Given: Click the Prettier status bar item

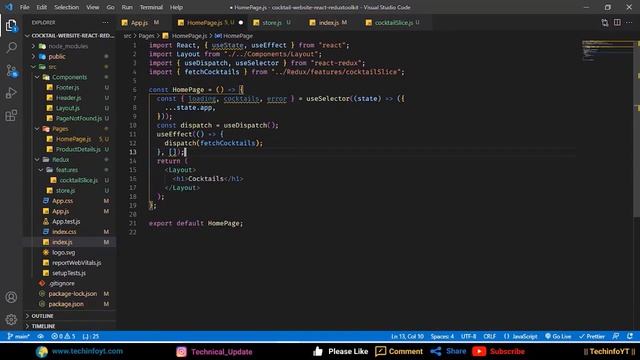Looking at the screenshot, I should point(592,336).
